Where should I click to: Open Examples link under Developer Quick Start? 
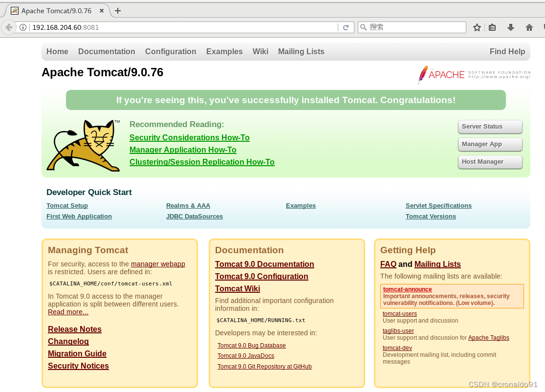point(301,205)
